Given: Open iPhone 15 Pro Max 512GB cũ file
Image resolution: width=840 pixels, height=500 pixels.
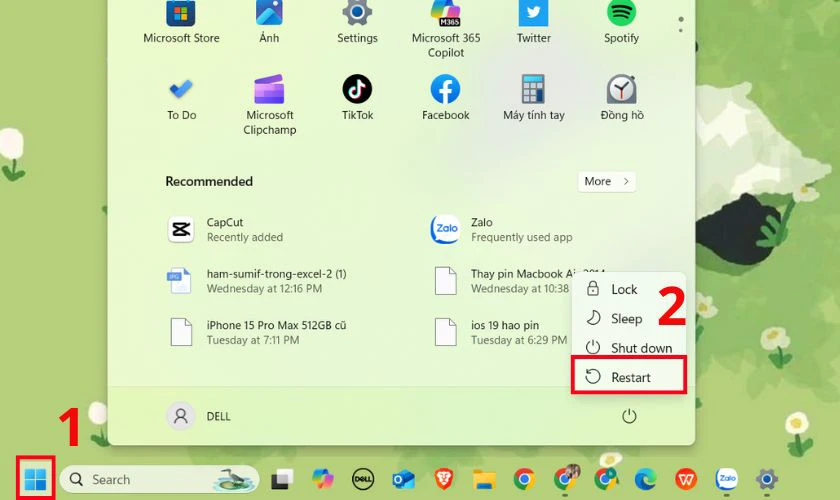Looking at the screenshot, I should tap(257, 332).
